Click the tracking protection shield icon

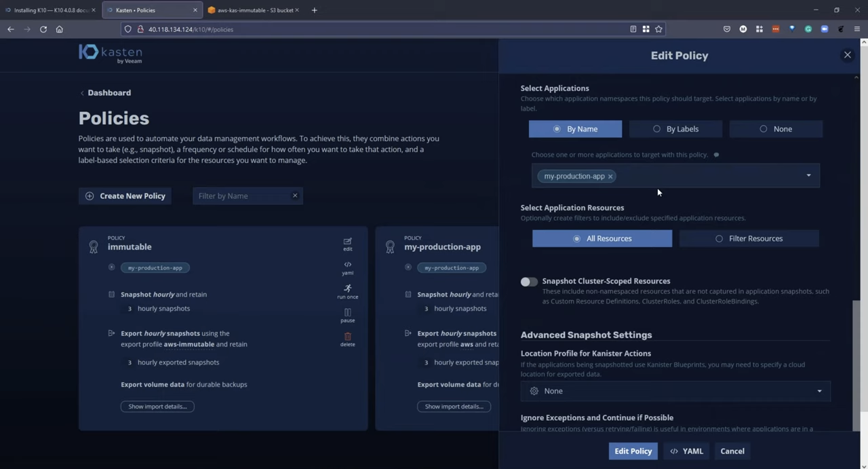click(x=127, y=29)
